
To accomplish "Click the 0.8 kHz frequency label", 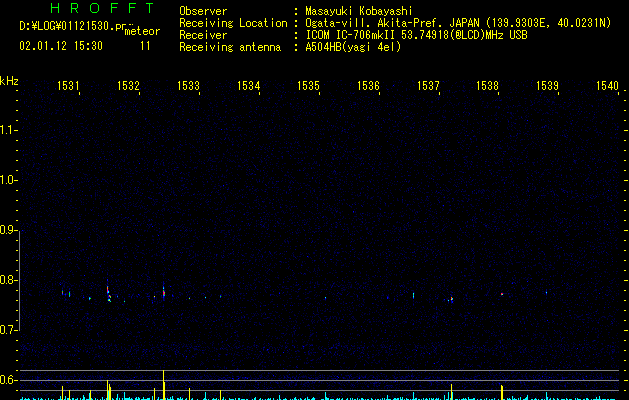I will [8, 280].
